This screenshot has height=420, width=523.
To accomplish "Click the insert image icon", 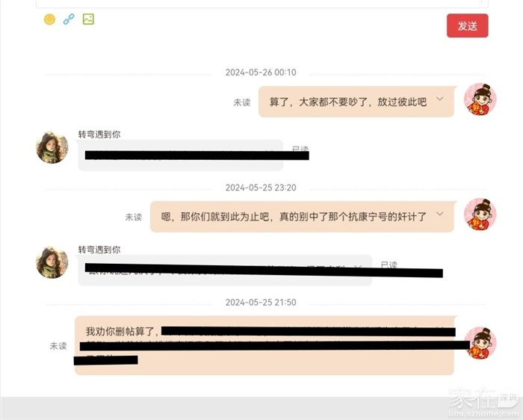I will (x=88, y=19).
